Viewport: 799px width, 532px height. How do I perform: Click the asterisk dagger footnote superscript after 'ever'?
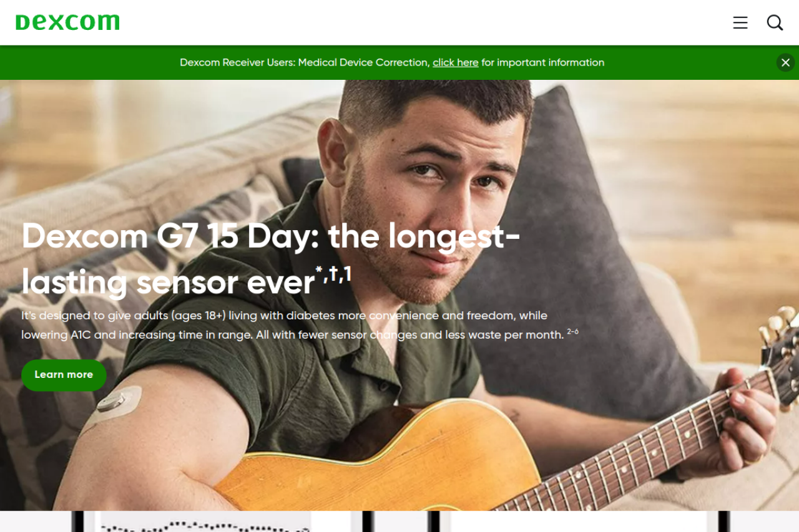(333, 273)
